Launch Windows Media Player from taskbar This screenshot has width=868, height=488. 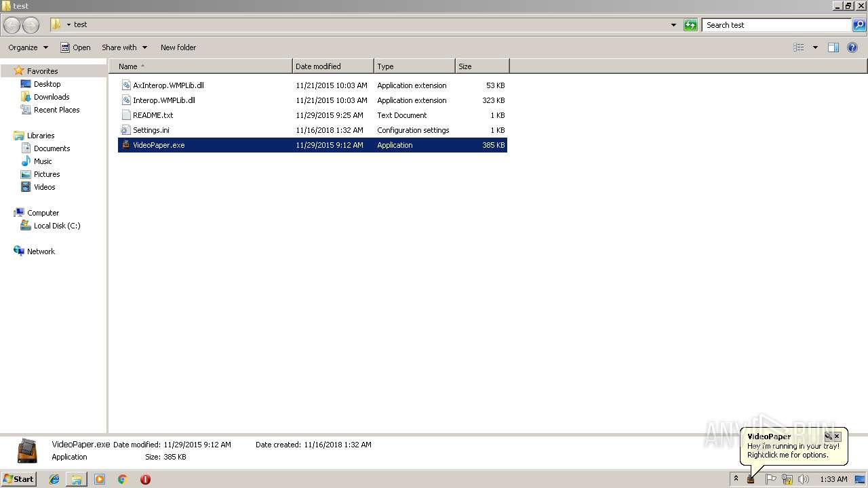coord(100,479)
